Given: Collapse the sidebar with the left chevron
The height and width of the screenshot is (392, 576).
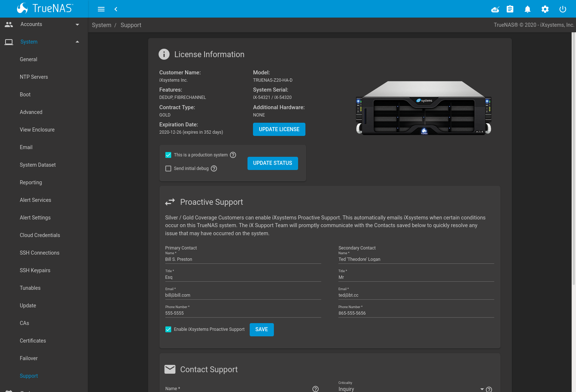Looking at the screenshot, I should (116, 9).
